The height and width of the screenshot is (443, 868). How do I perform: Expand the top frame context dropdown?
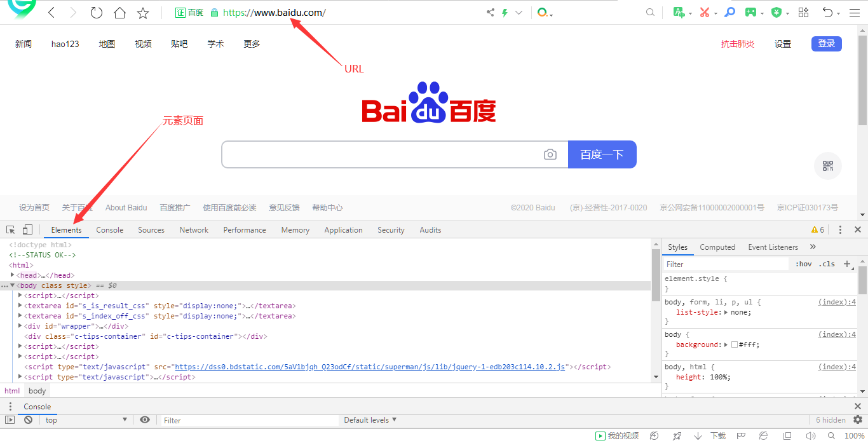(x=87, y=419)
